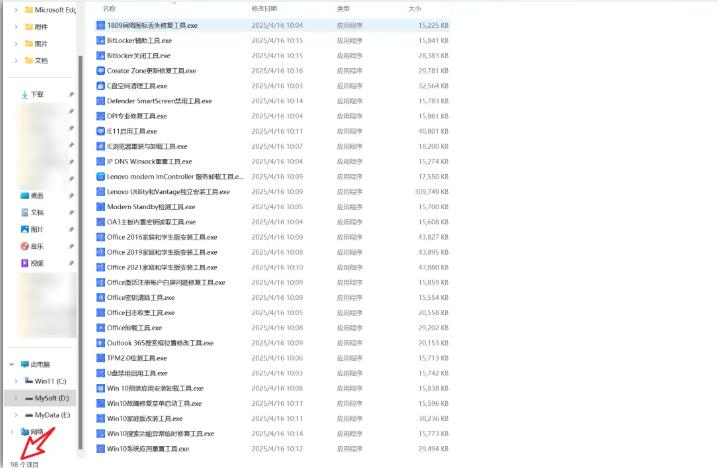Screen dimensions: 718x468
Task: Open the 音乐 music quick access icon
Action: pyautogui.click(x=25, y=246)
